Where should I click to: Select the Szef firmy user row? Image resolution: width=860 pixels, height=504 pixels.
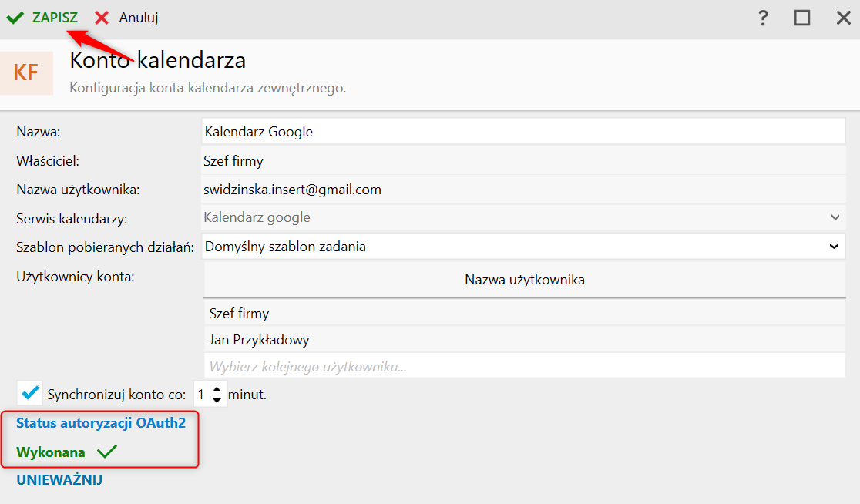(x=524, y=314)
